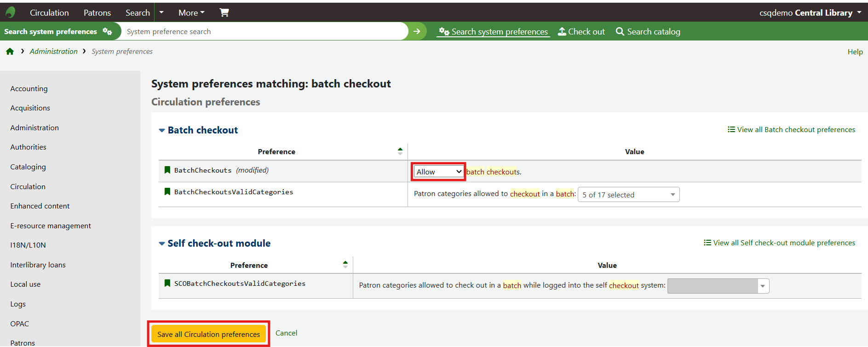Click the 'System preferences' breadcrumb text

pyautogui.click(x=122, y=52)
